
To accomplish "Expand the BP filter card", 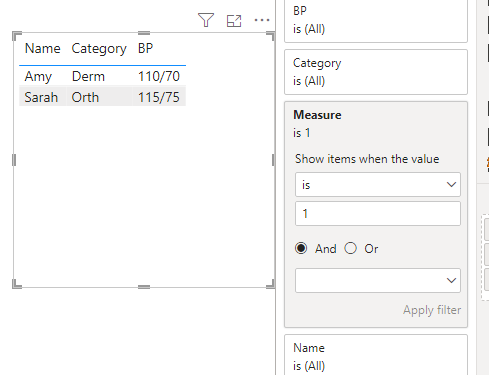I will click(x=376, y=21).
